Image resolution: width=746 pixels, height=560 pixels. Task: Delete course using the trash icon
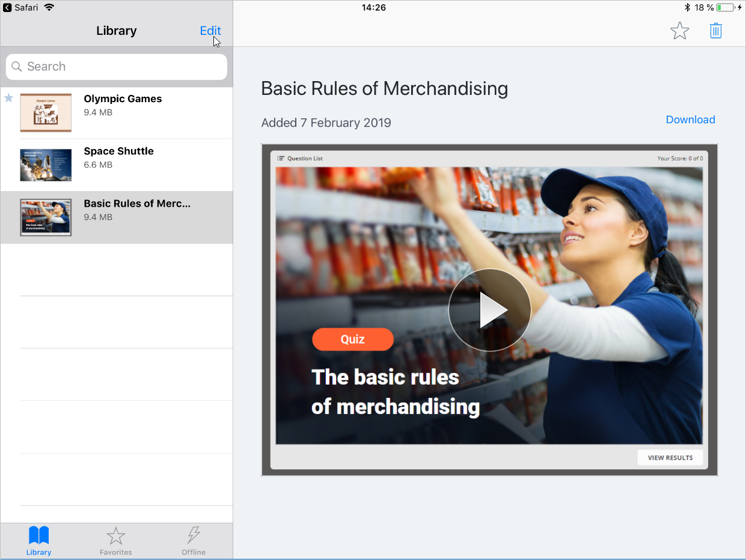click(715, 31)
